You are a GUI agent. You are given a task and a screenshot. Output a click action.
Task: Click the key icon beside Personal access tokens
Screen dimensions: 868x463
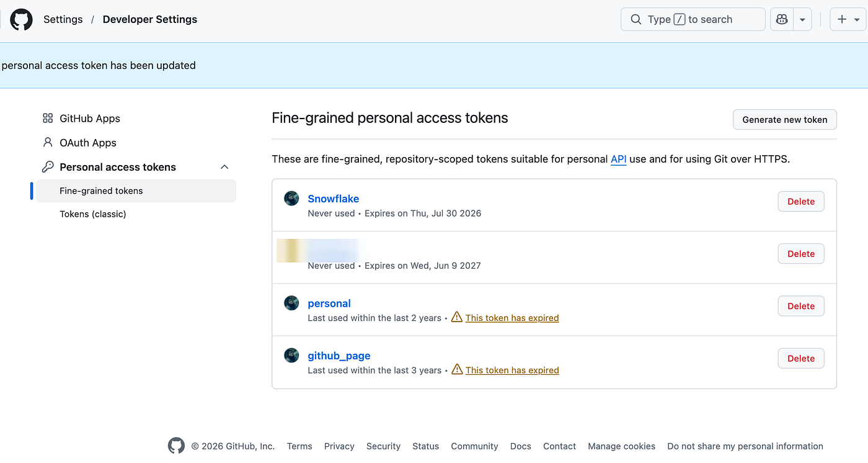pos(48,166)
